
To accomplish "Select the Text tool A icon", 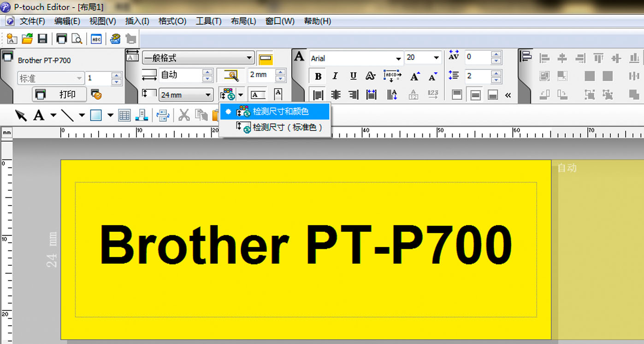I will 39,115.
